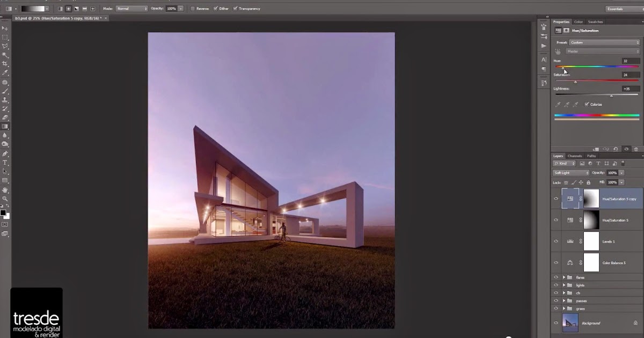Select the Magic Wand tool
The height and width of the screenshot is (338, 644).
(x=5, y=55)
